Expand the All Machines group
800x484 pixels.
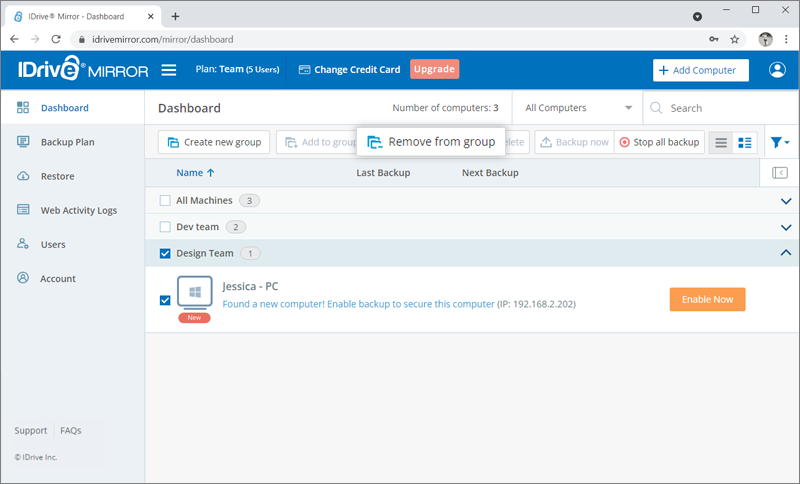786,201
